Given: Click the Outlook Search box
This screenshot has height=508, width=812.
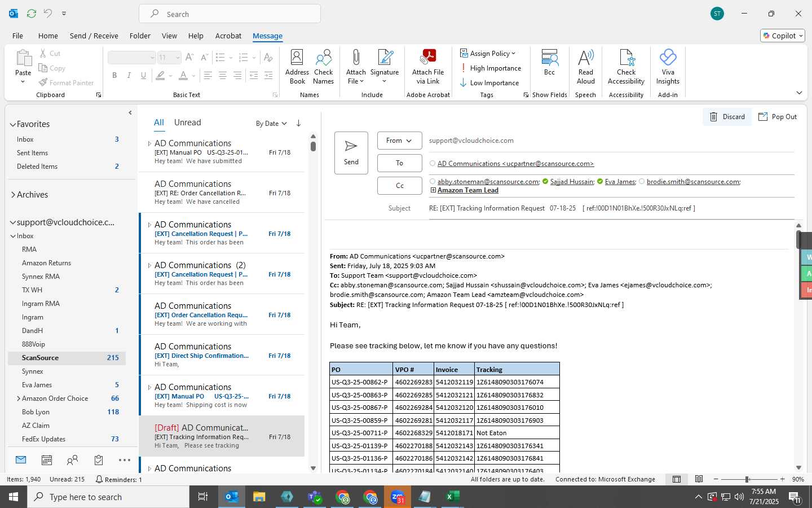Looking at the screenshot, I should 230,14.
